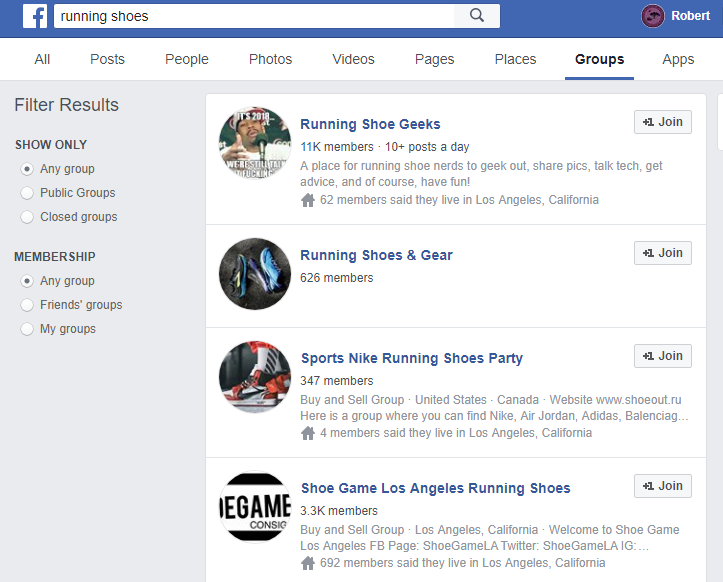723x582 pixels.
Task: Open Robert's profile avatar
Action: pyautogui.click(x=652, y=16)
